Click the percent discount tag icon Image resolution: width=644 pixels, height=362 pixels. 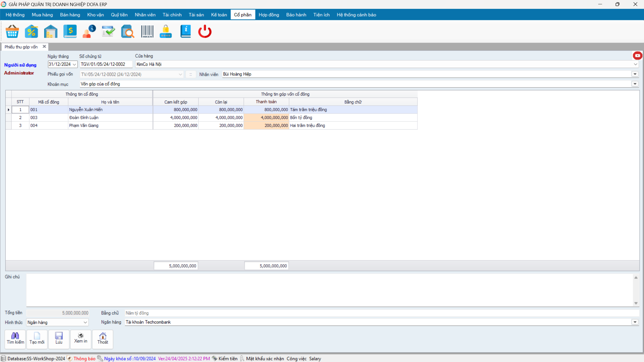point(31,31)
